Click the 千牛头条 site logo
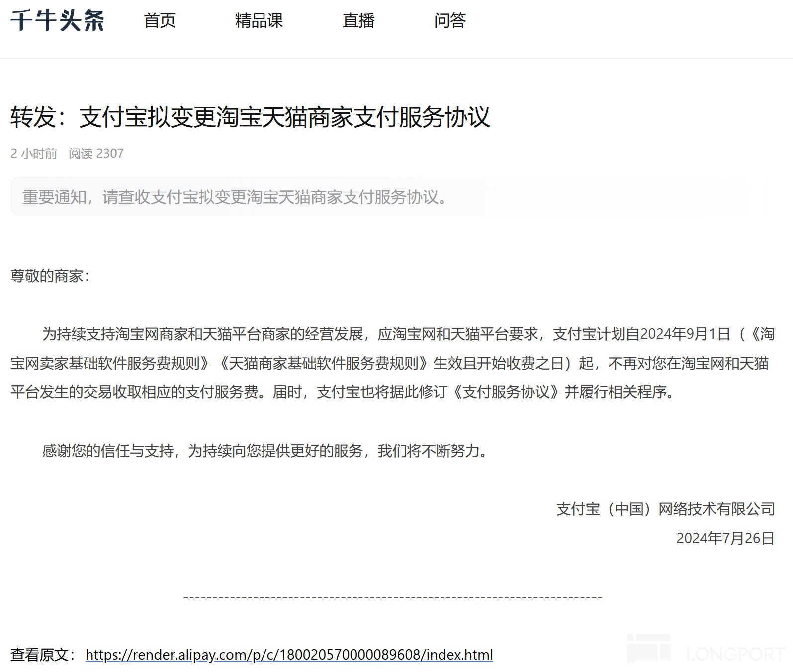This screenshot has height=672, width=793. pos(58,21)
